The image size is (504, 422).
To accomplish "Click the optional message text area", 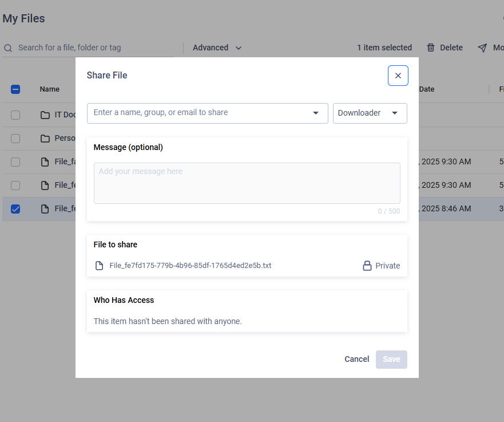I will (x=247, y=183).
